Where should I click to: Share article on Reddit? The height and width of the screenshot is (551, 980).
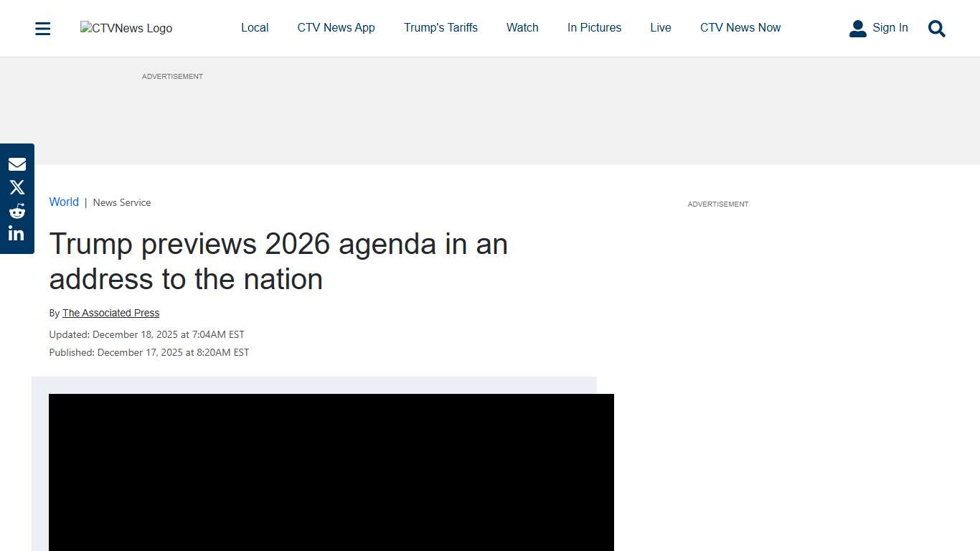[17, 211]
